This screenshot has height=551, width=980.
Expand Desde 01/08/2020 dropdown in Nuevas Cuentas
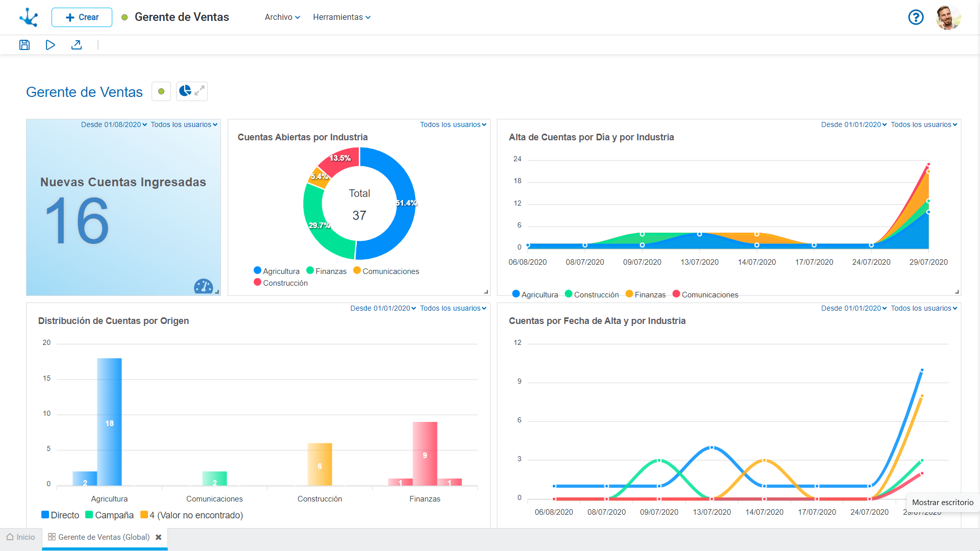tap(114, 124)
